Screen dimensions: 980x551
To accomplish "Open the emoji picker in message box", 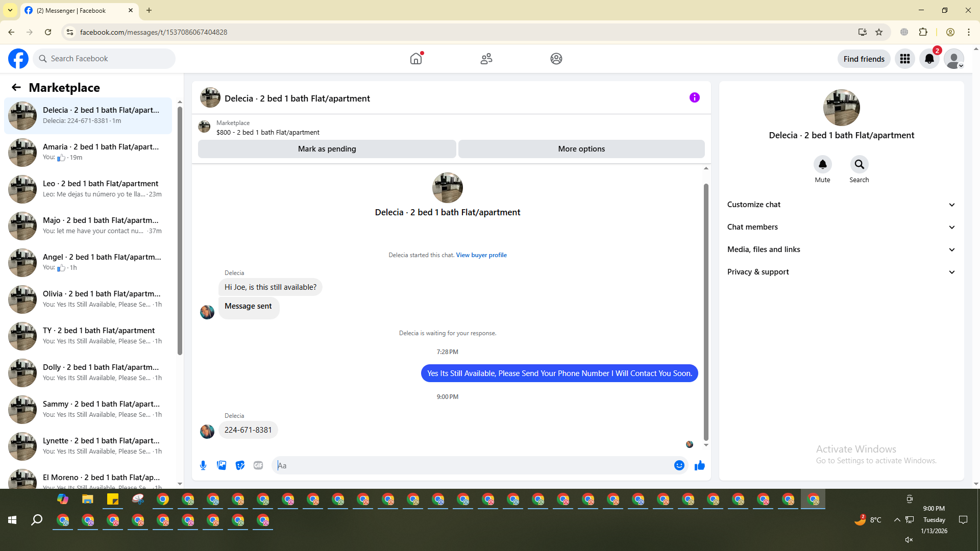I will (679, 465).
